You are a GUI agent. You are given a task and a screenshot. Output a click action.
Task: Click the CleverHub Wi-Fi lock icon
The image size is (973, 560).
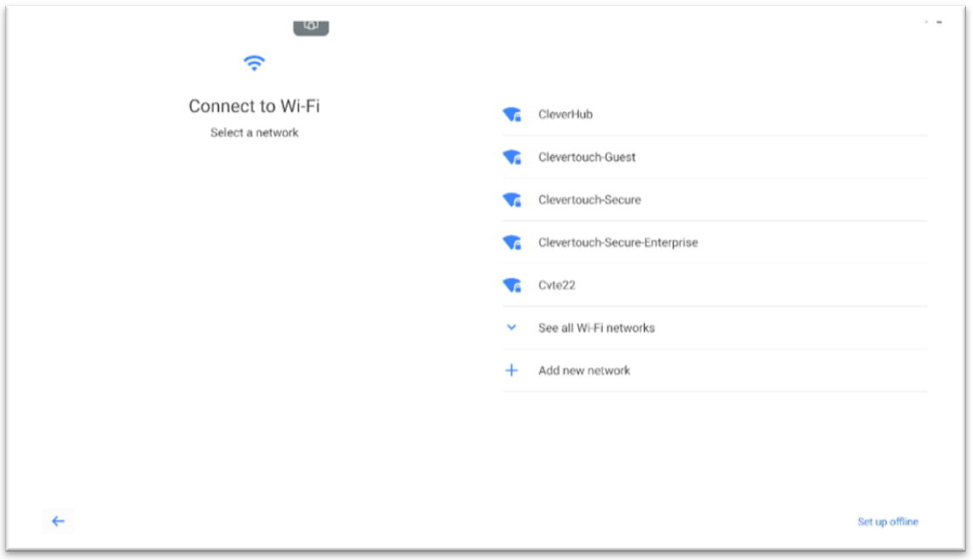point(516,117)
